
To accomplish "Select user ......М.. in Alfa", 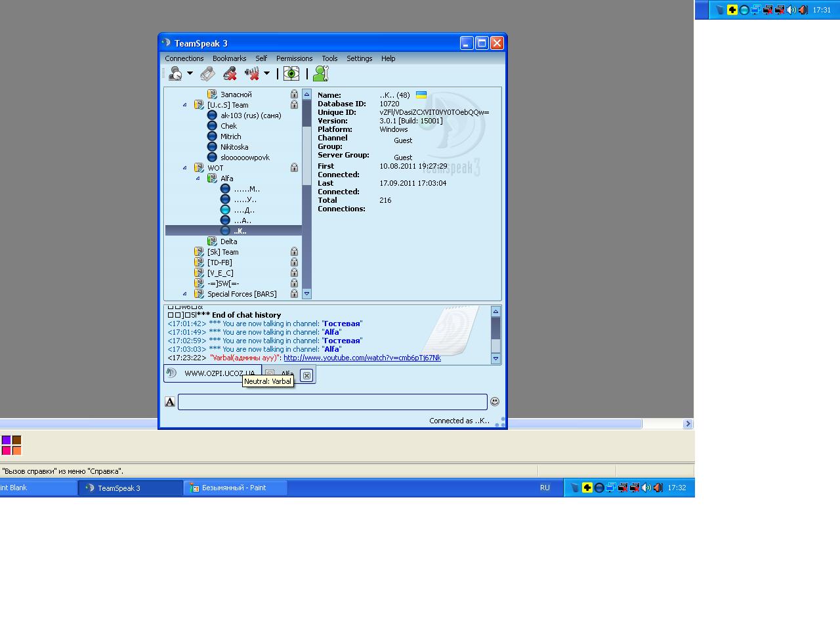I will pos(247,189).
